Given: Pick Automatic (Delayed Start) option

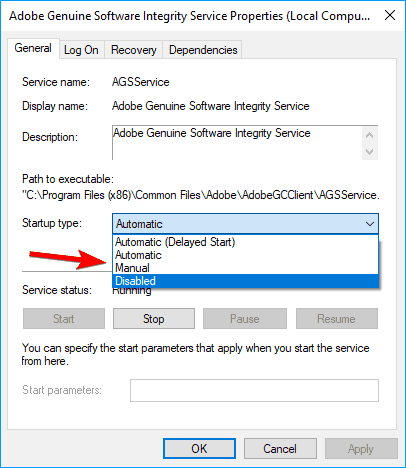Looking at the screenshot, I should coord(246,242).
